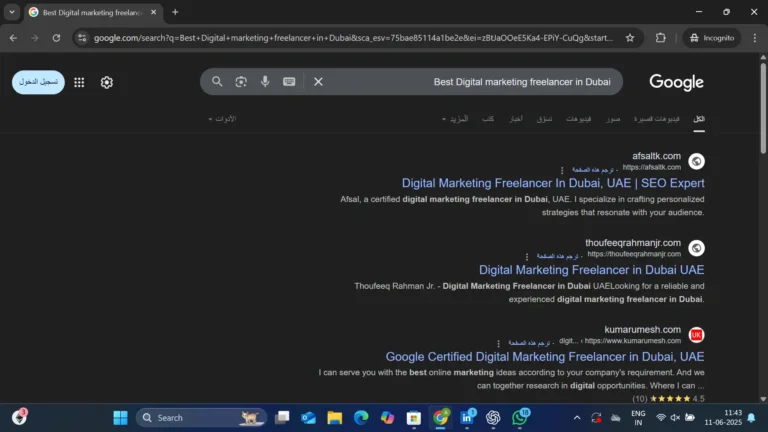Screen dimensions: 768x432
Task: Click the Windows taskbar Search box
Action: click(202, 418)
